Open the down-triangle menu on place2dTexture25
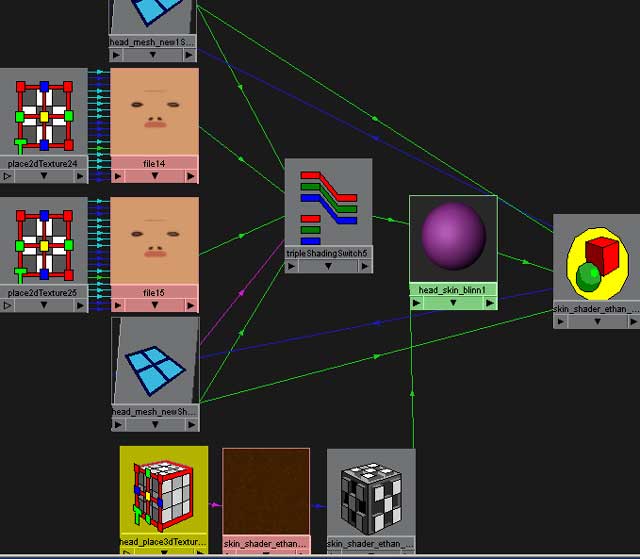The width and height of the screenshot is (640, 559). 44,305
